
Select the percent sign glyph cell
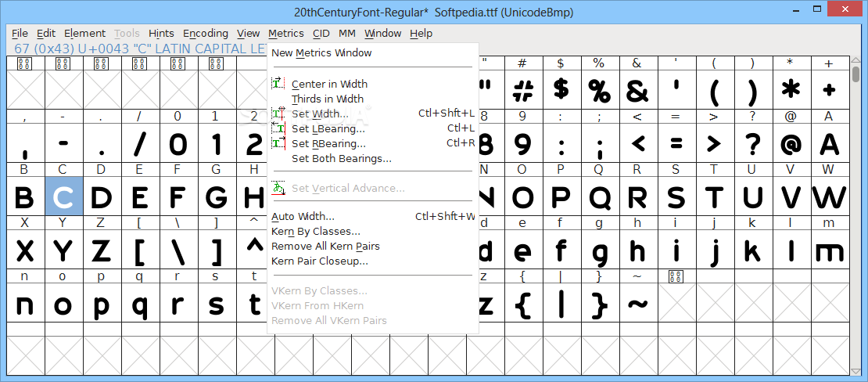[599, 90]
